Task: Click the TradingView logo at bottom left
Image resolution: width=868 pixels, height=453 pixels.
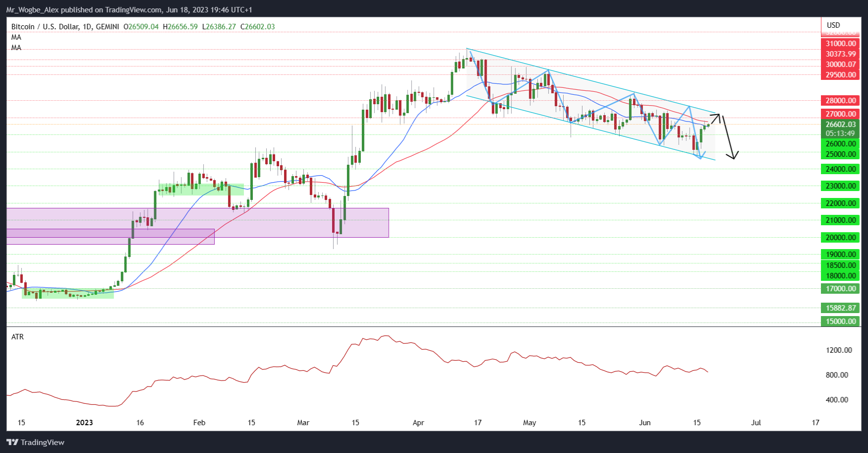Action: pos(35,442)
